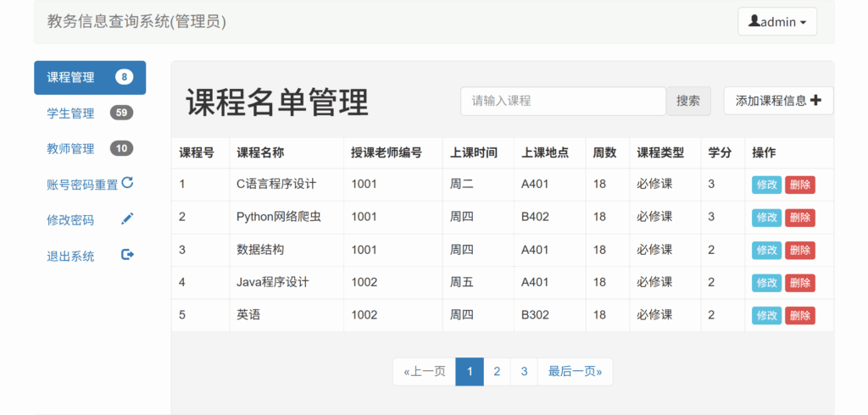
Task: Select 修改密码 menu item
Action: [90, 220]
